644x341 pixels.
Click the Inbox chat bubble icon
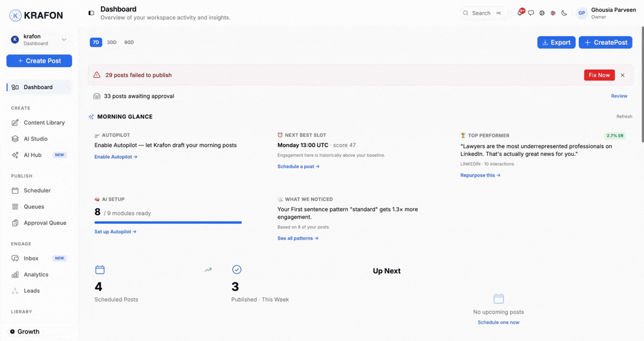tap(15, 258)
